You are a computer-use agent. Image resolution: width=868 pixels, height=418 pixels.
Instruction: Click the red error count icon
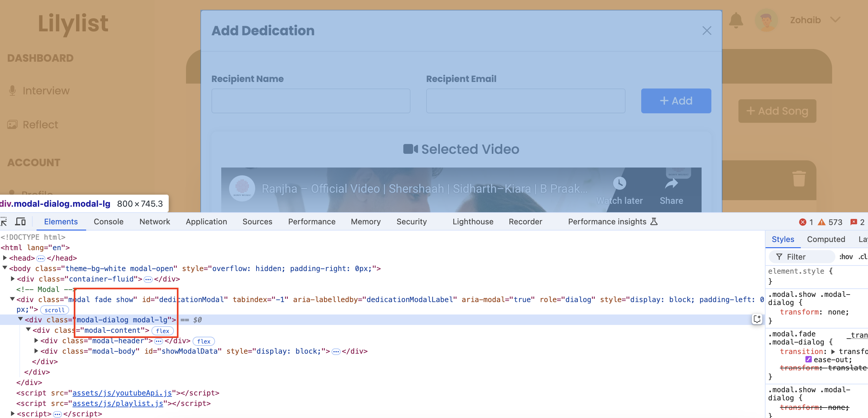(802, 222)
